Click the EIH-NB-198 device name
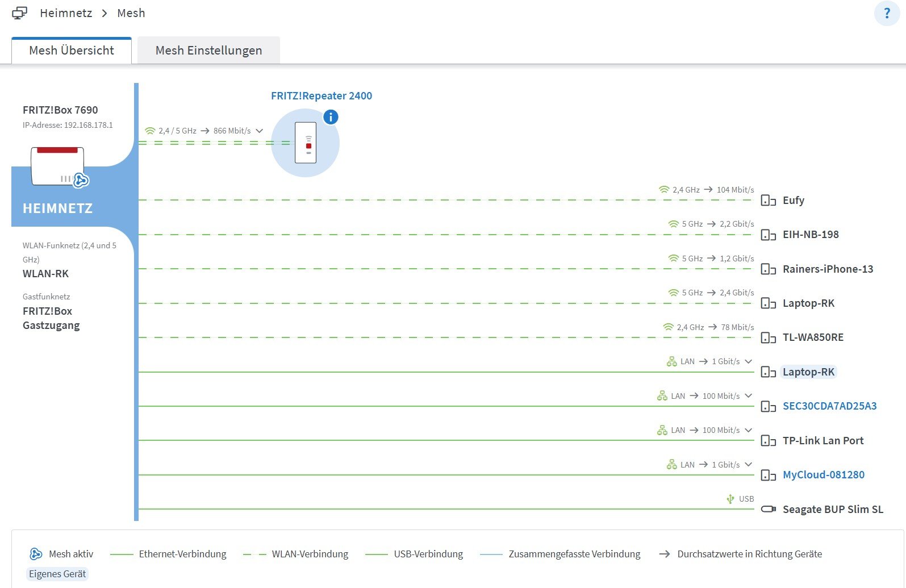906x588 pixels. click(811, 235)
